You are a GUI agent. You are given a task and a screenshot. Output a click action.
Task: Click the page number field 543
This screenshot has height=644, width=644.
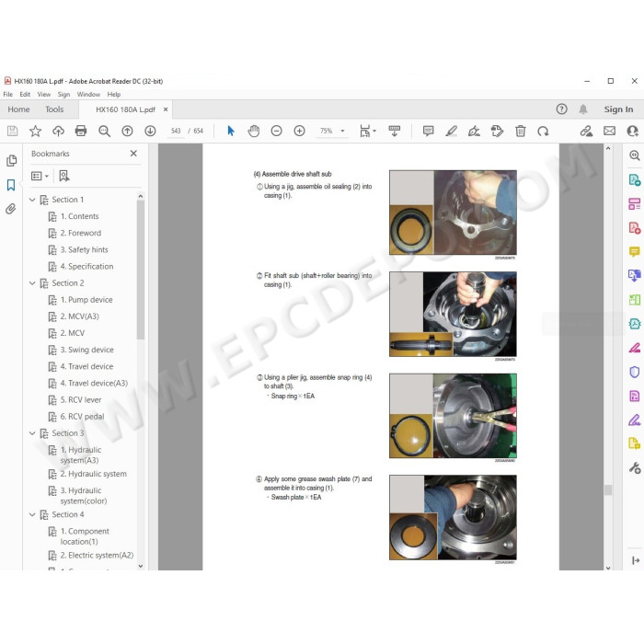click(176, 131)
